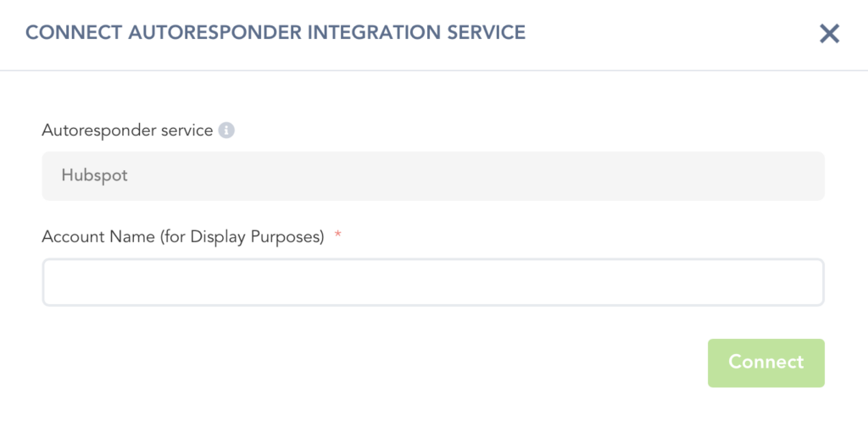The image size is (868, 438).
Task: Click the Account Name field label
Action: coord(183,237)
